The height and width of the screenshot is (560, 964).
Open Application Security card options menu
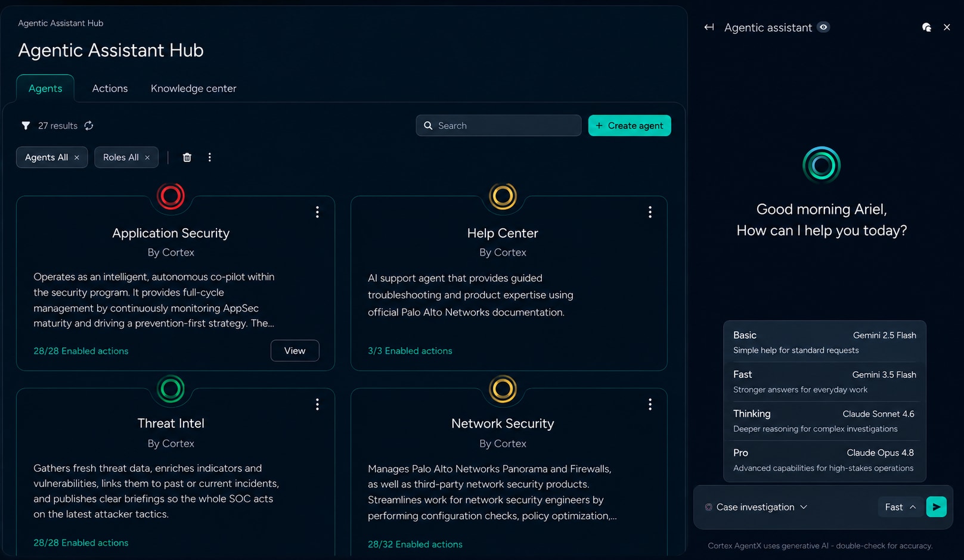coord(317,212)
